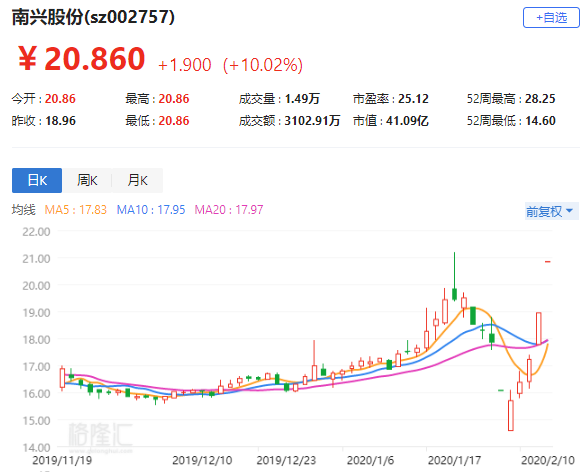Click the 2020/1/17 date axis label

(x=454, y=460)
